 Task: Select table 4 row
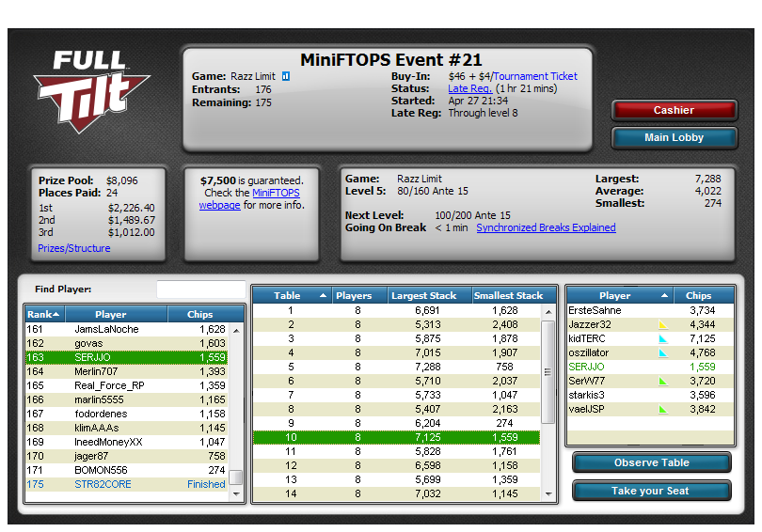pyautogui.click(x=397, y=352)
